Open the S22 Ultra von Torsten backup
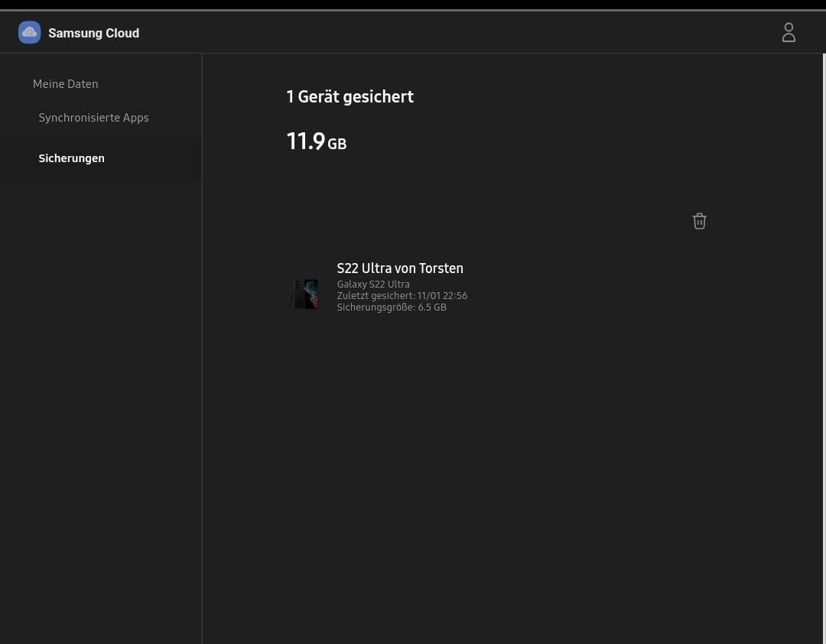Viewport: 826px width, 644px height. [x=400, y=268]
